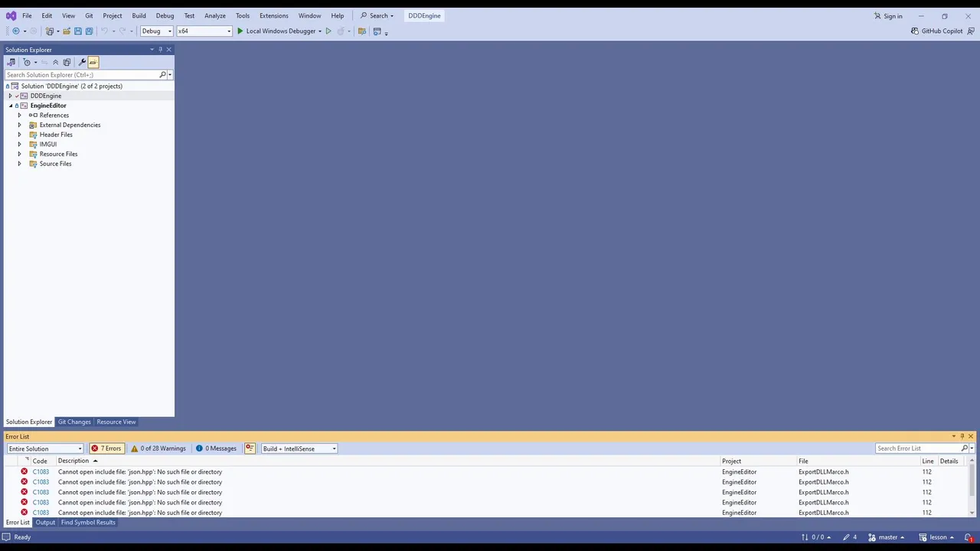The width and height of the screenshot is (980, 551).
Task: Select Solution 'DDDEngine' root node
Action: point(71,86)
